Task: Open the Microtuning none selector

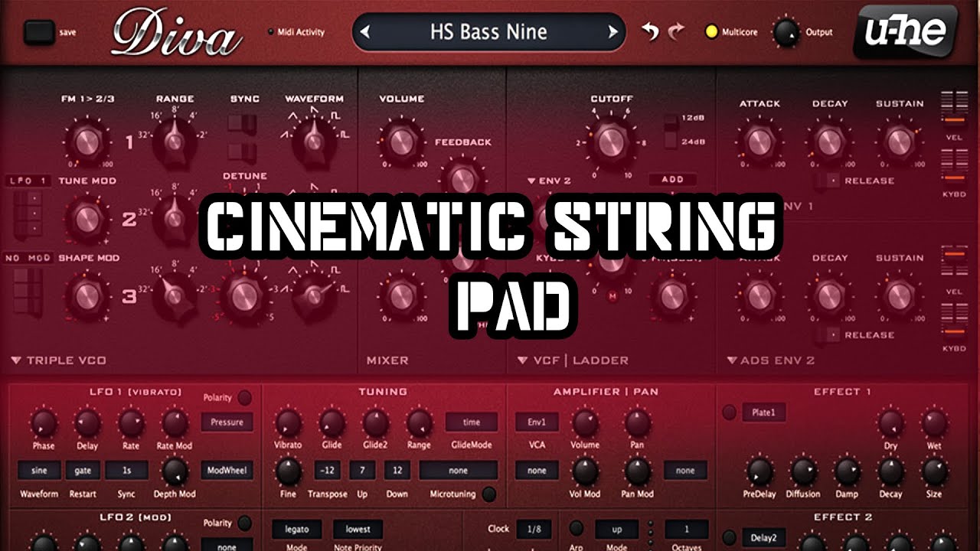Action: coord(458,470)
